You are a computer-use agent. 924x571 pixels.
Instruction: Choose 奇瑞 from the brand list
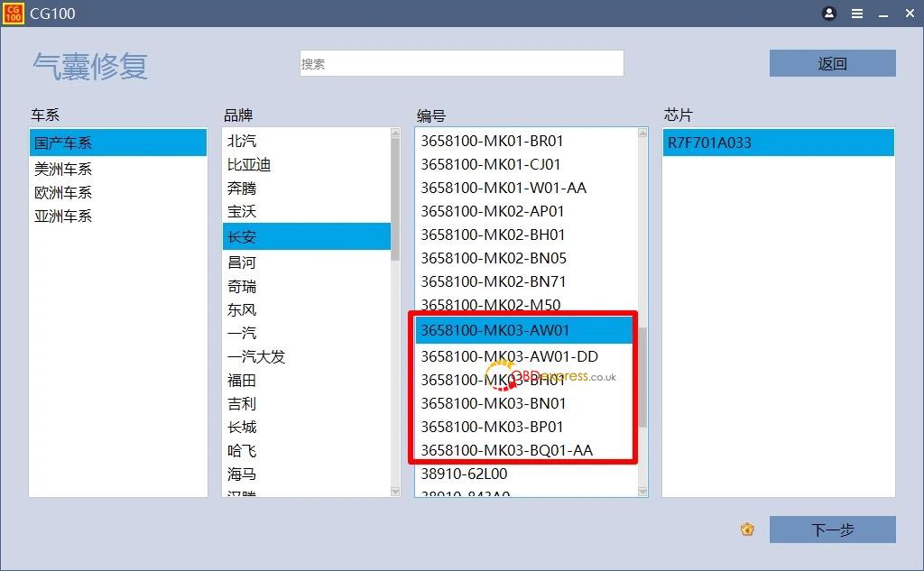242,286
